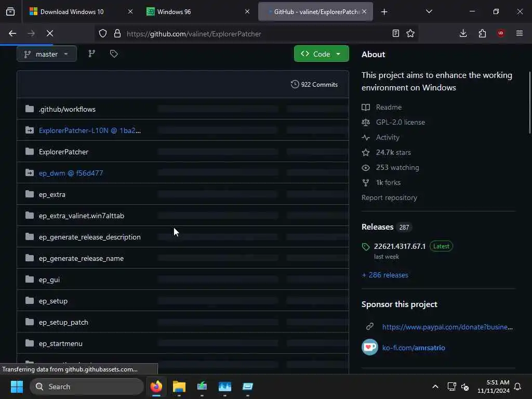Screen dimensions: 532x399
Task: Open the downloads panel
Action: click(x=463, y=33)
